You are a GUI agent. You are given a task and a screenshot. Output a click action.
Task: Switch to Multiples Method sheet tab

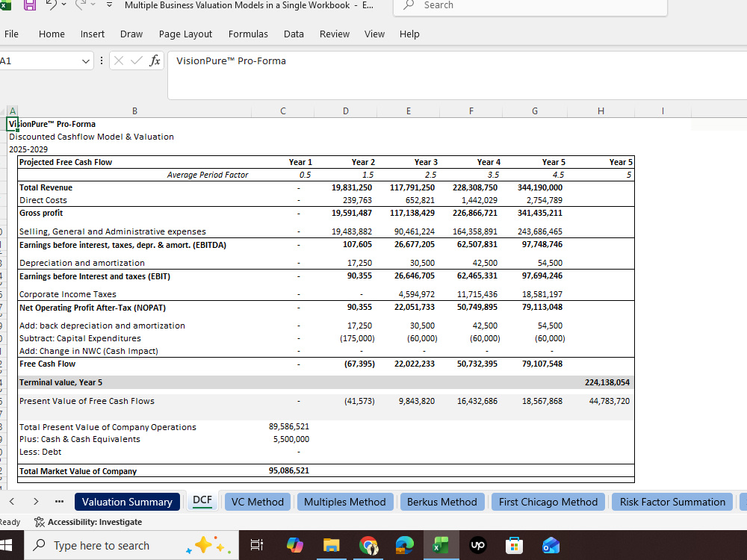point(345,502)
